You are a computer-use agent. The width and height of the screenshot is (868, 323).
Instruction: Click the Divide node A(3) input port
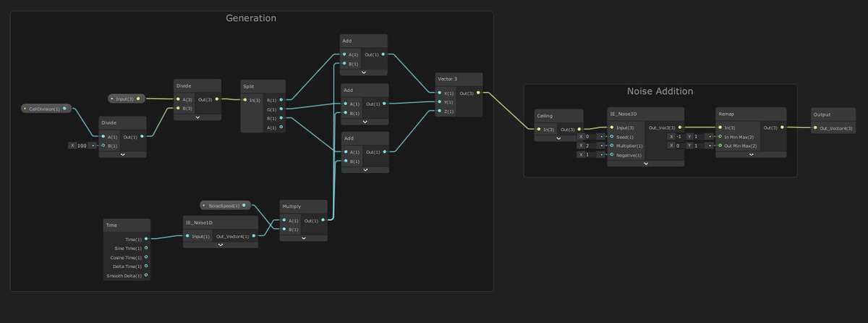(x=179, y=99)
